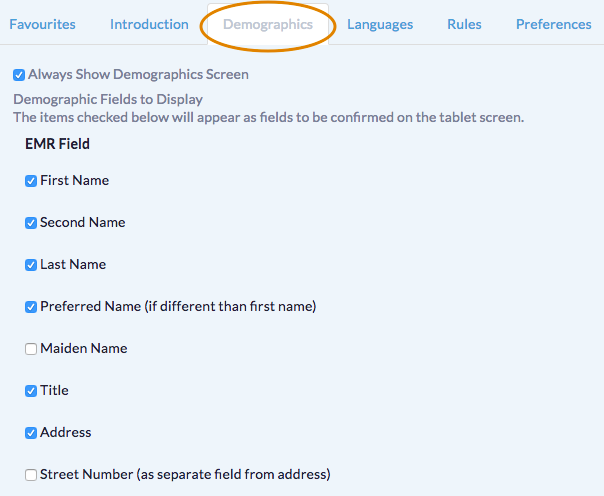Switch to the Preferences tab
The width and height of the screenshot is (604, 496).
tap(553, 24)
